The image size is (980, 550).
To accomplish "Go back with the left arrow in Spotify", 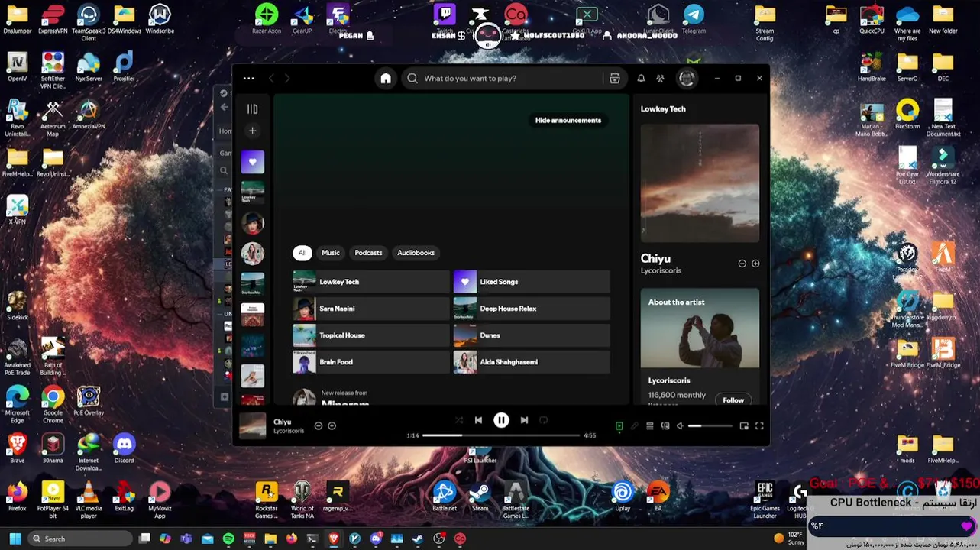I will pyautogui.click(x=271, y=78).
